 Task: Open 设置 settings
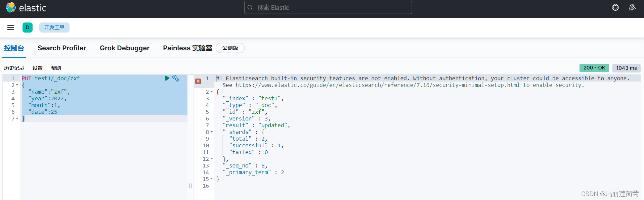tap(38, 68)
